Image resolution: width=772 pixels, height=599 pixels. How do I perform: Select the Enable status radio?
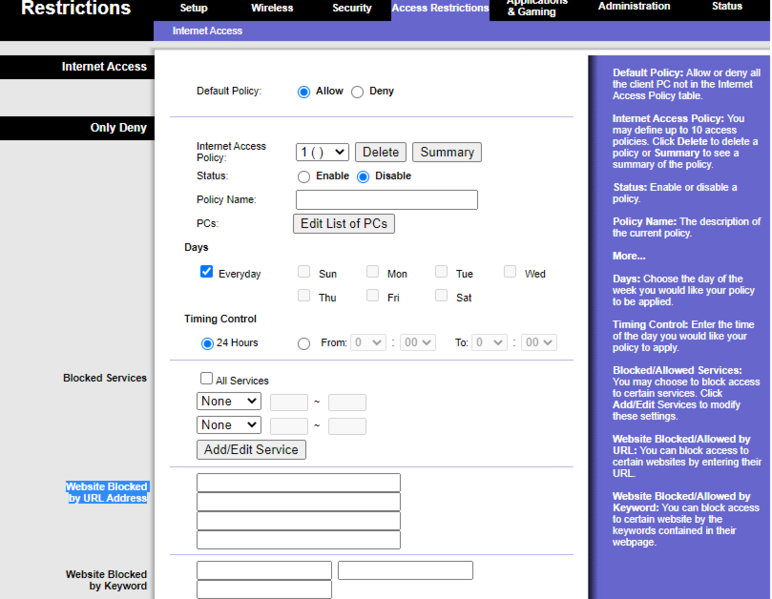[x=304, y=177]
